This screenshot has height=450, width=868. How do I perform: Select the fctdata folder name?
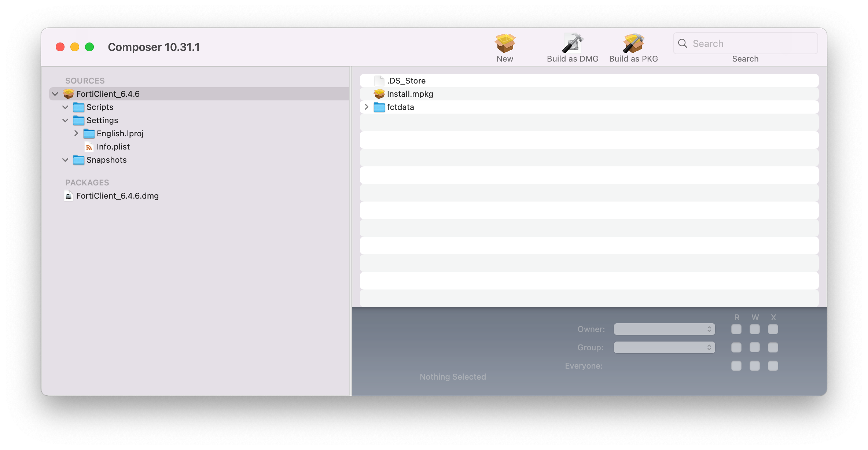point(400,107)
